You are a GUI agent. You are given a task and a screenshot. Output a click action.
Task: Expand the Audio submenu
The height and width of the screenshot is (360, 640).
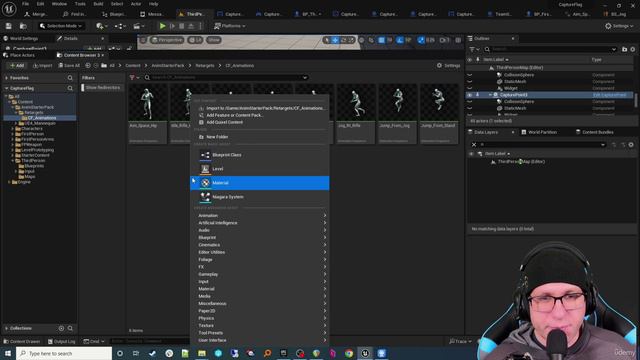(x=260, y=230)
